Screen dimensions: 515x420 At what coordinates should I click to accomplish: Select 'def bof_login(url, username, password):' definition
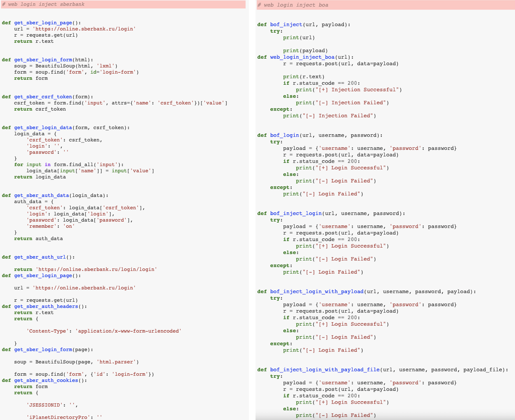320,135
